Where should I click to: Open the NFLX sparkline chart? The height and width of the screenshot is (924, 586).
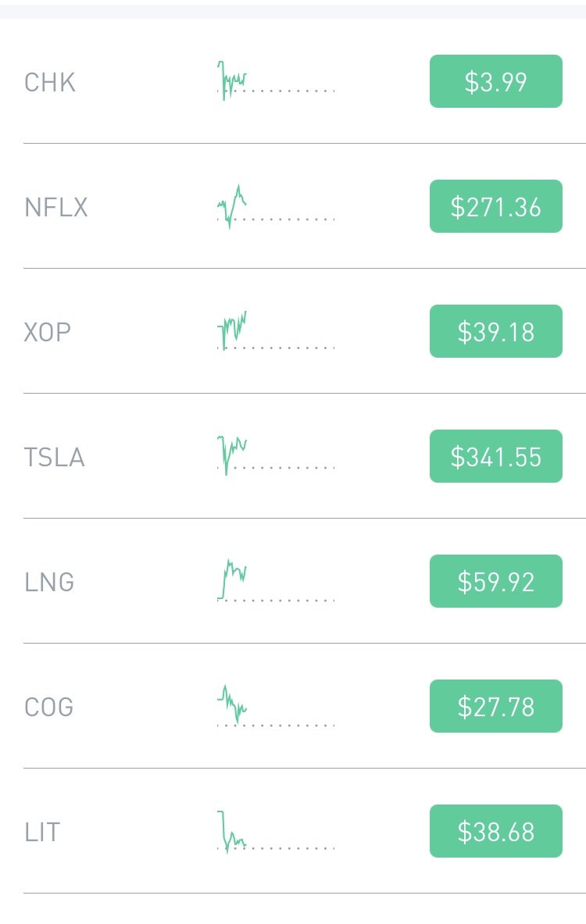point(276,207)
